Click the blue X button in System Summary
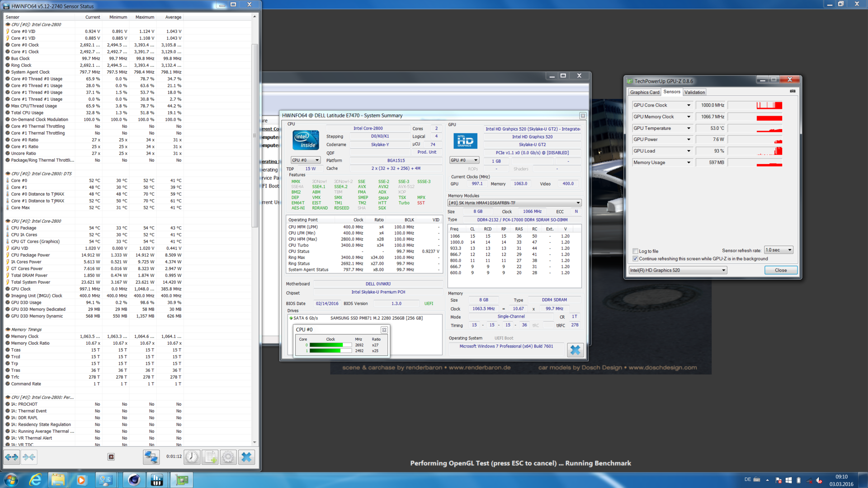Image resolution: width=868 pixels, height=488 pixels. [575, 350]
